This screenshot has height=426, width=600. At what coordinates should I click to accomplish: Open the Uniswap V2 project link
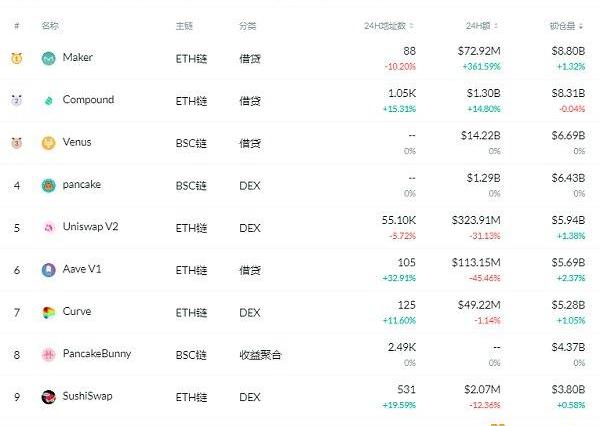click(x=90, y=227)
